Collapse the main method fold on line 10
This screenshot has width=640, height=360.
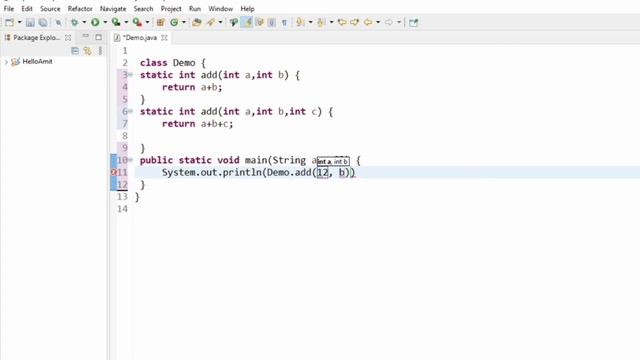point(131,160)
